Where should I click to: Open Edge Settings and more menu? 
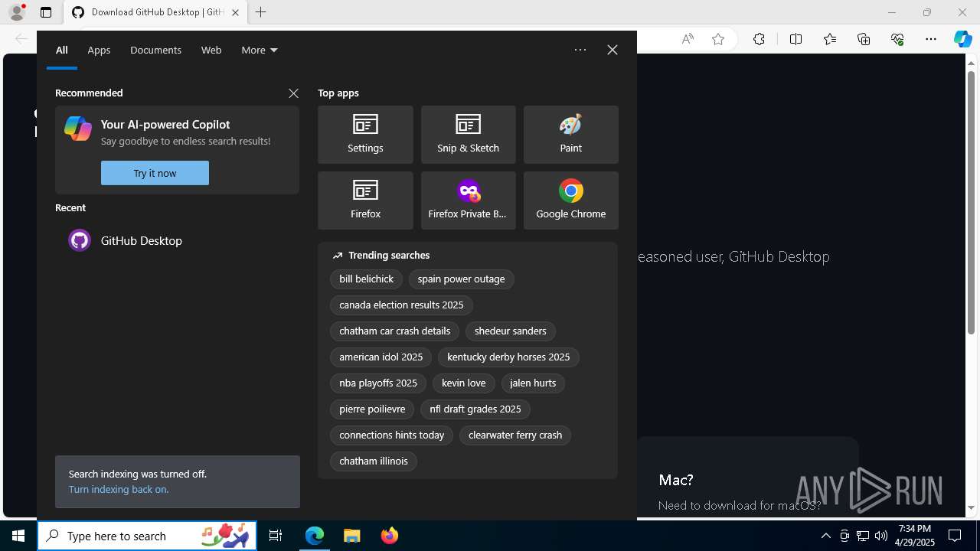point(930,39)
